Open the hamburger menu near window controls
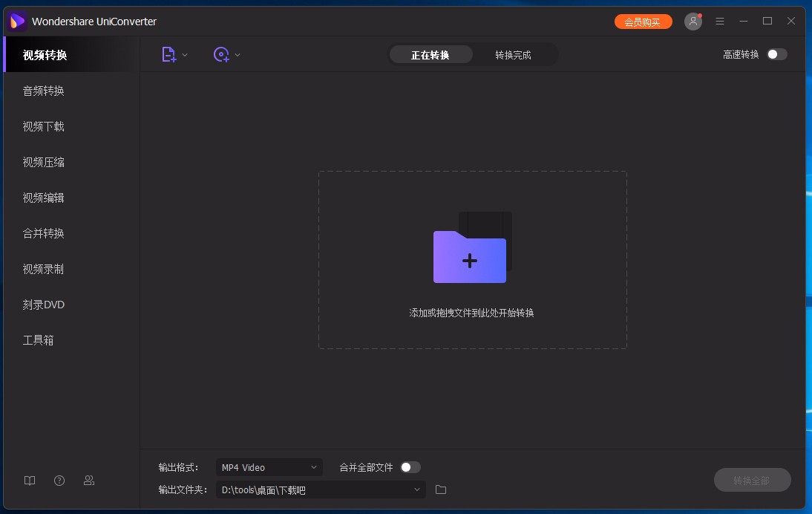 (x=720, y=21)
